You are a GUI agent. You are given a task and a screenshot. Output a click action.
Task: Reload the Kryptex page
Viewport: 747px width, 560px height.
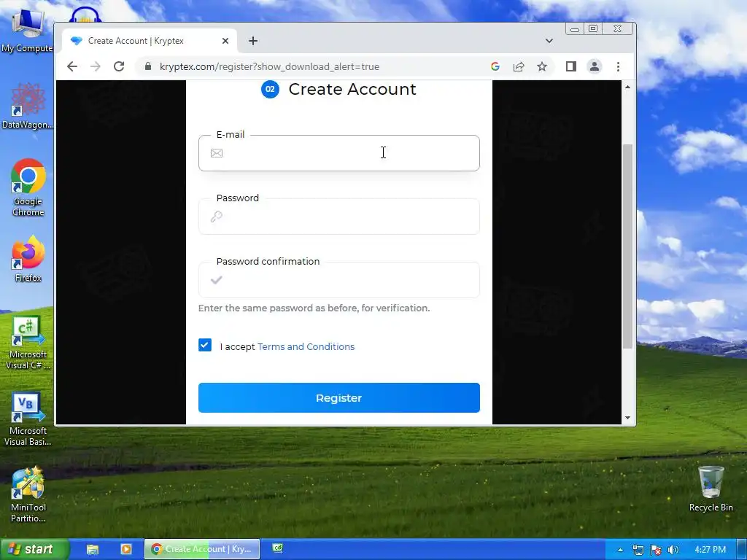coord(119,66)
